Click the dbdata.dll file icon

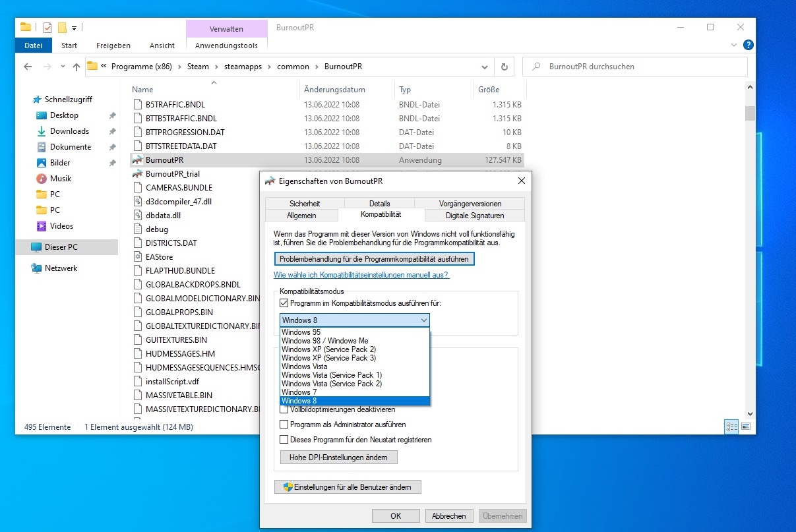[x=138, y=216]
